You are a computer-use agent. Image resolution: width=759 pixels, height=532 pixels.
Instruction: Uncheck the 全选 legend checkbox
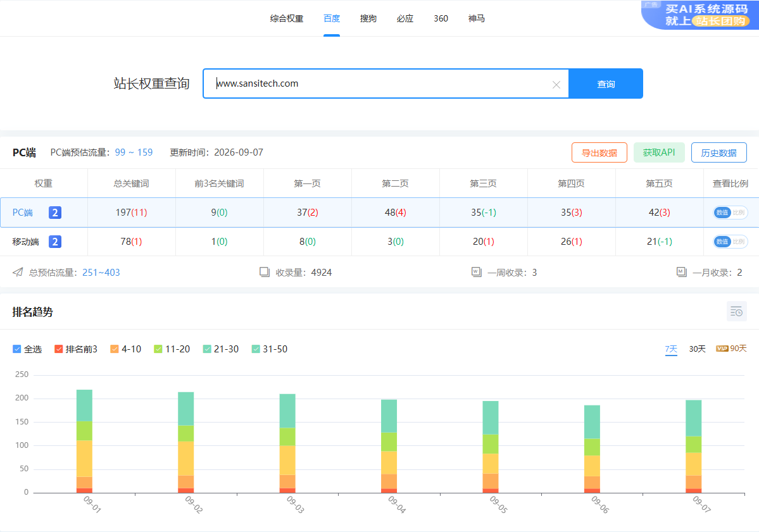[x=17, y=349]
